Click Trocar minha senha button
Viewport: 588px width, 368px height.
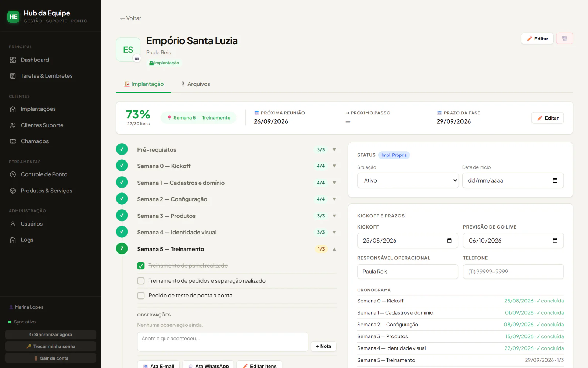(x=51, y=346)
